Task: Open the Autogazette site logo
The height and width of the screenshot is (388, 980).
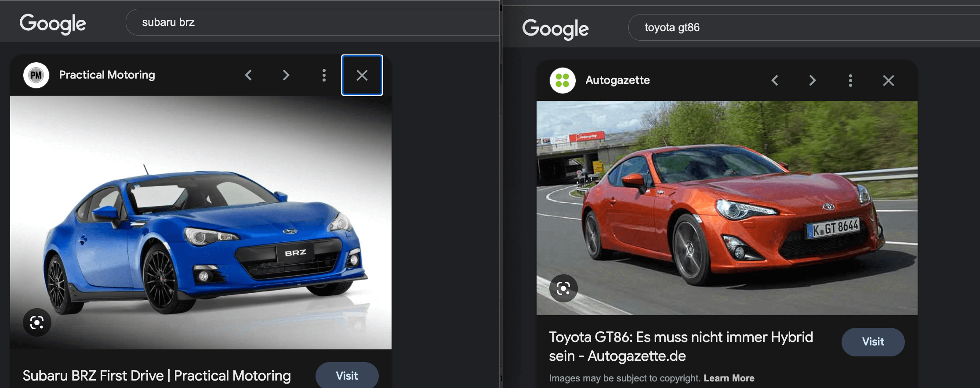Action: pyautogui.click(x=563, y=80)
